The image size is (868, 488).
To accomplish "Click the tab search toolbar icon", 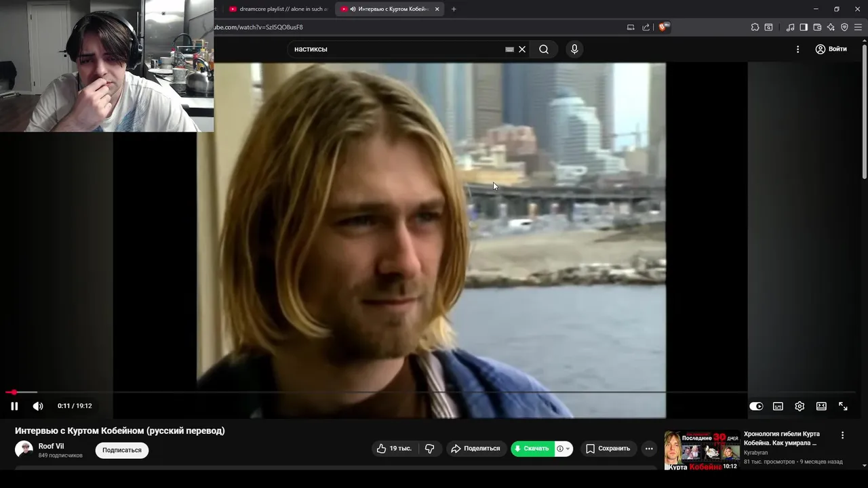I will [x=768, y=27].
